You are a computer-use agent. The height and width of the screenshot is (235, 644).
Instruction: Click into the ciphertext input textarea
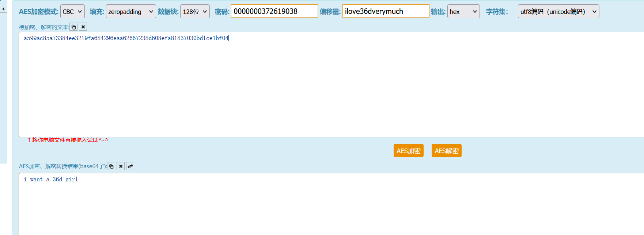tap(331, 84)
